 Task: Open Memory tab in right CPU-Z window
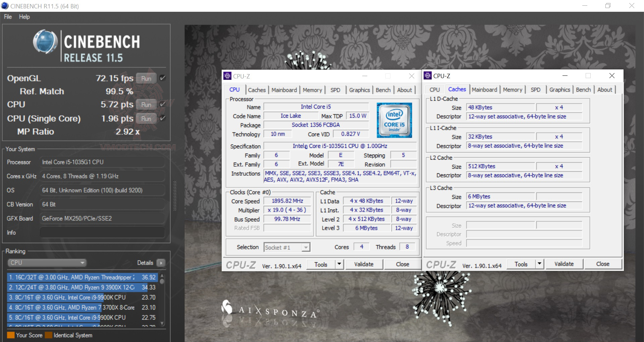point(513,90)
